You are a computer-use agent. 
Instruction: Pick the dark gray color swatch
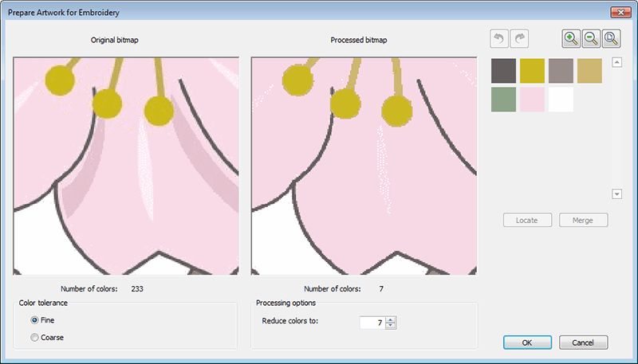pos(504,70)
